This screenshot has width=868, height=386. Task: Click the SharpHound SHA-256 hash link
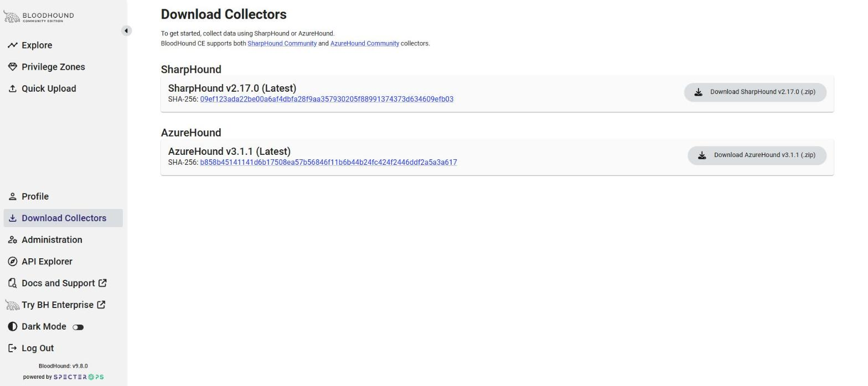click(327, 99)
